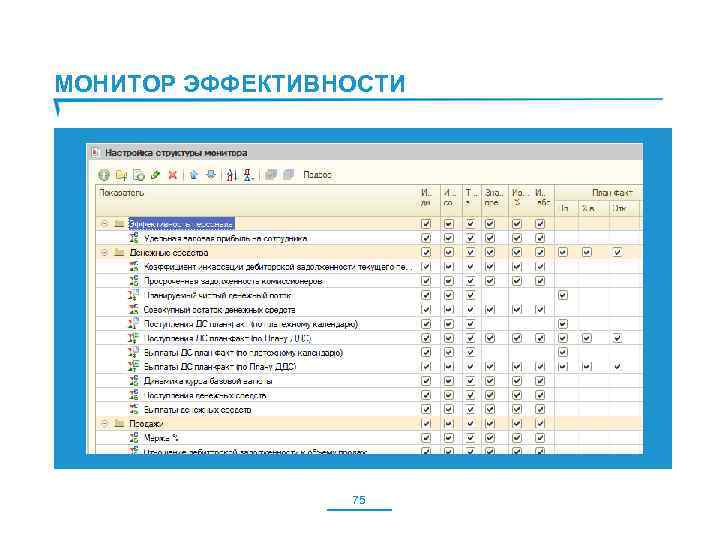
Task: Select Выплаты ДС план-факт (по Плану ДДС)
Action: [220, 367]
